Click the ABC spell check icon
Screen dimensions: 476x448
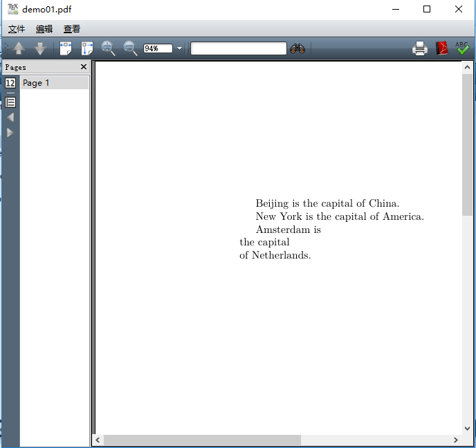(462, 48)
